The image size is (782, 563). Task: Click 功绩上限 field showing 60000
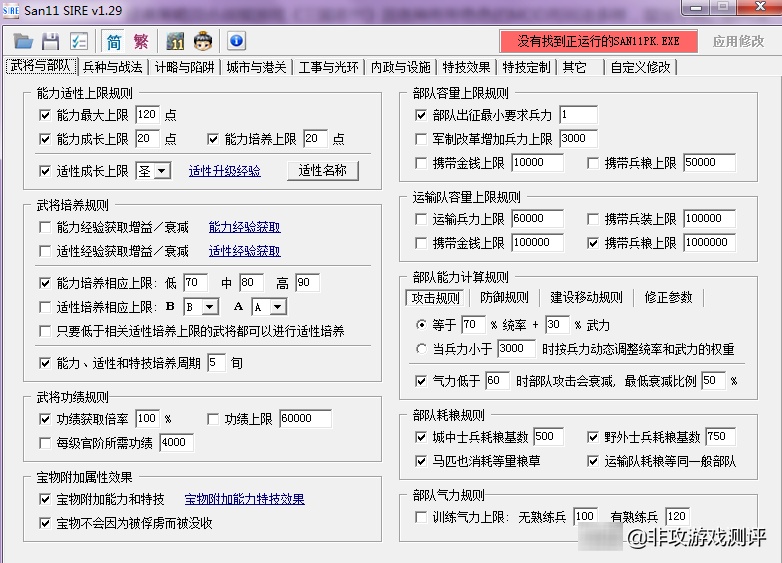pyautogui.click(x=306, y=418)
